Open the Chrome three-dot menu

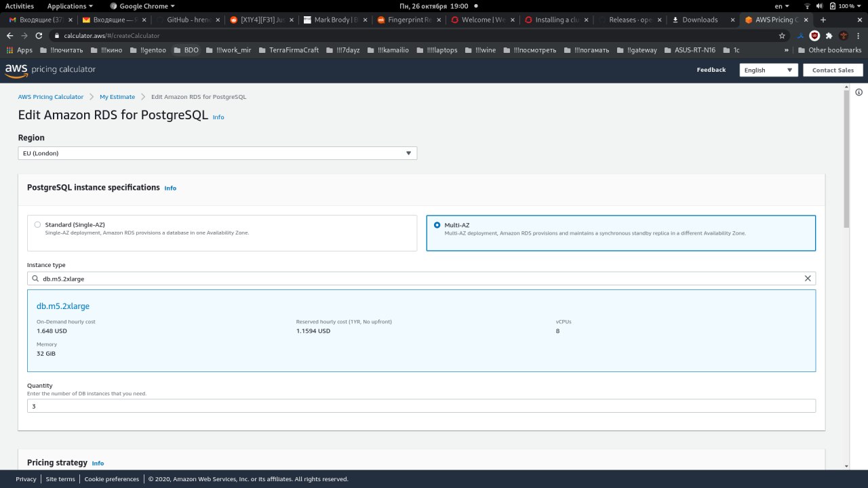pos(859,35)
